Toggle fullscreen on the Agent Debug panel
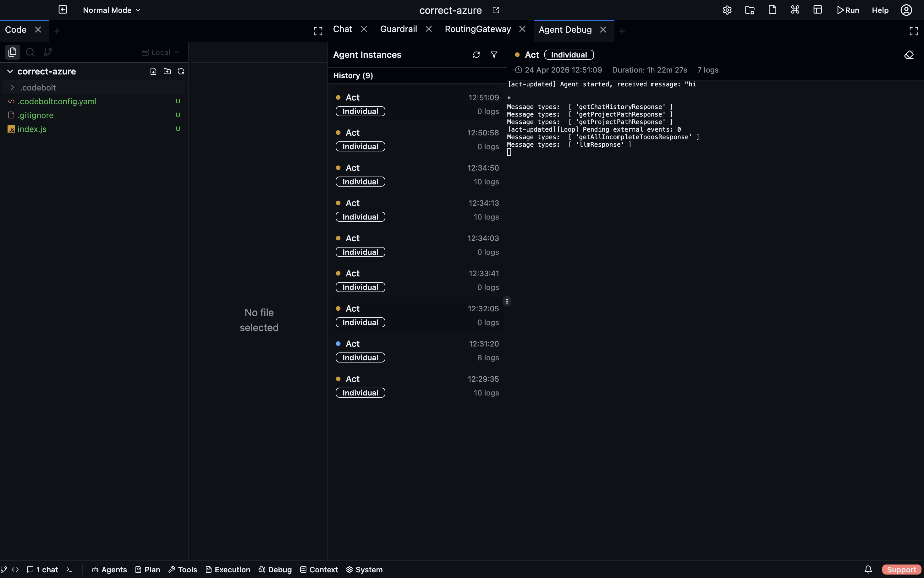The width and height of the screenshot is (924, 578). [x=914, y=31]
